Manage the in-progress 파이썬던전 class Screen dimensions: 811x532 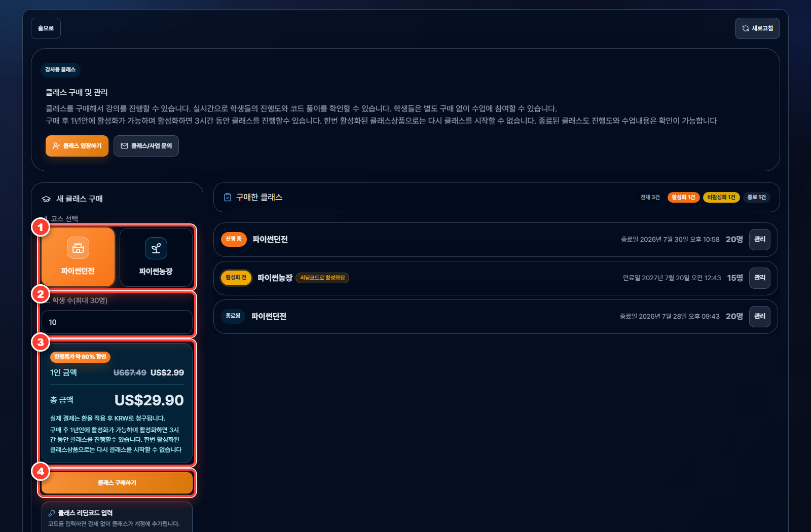(x=760, y=239)
